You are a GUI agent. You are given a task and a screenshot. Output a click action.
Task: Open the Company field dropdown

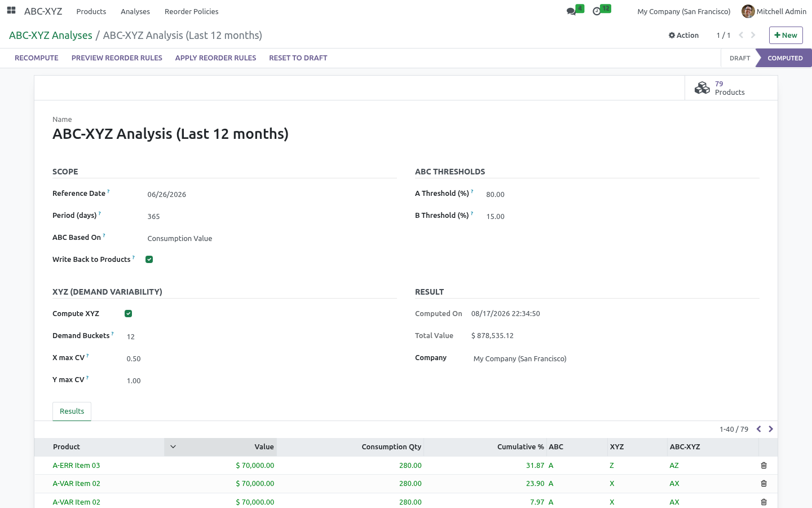[x=616, y=358]
